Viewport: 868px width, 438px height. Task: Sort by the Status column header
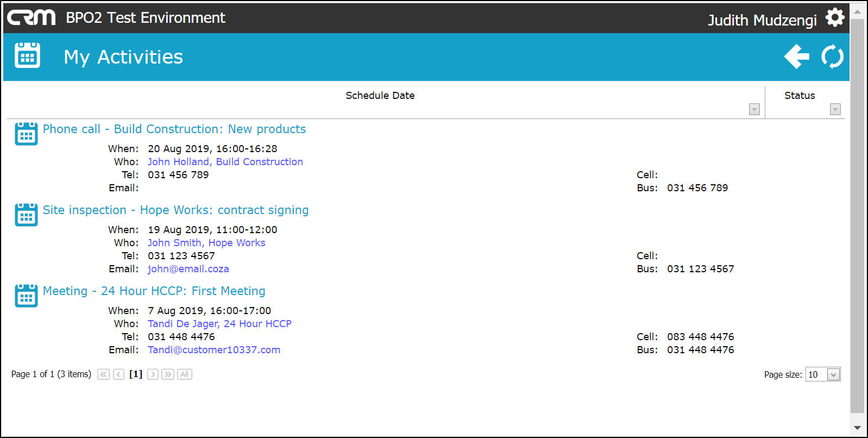(x=799, y=96)
